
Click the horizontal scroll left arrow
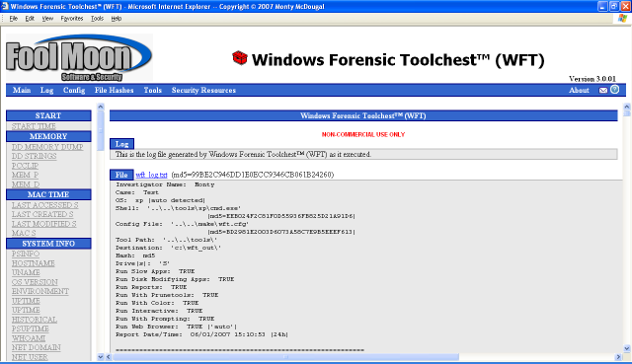(x=108, y=357)
